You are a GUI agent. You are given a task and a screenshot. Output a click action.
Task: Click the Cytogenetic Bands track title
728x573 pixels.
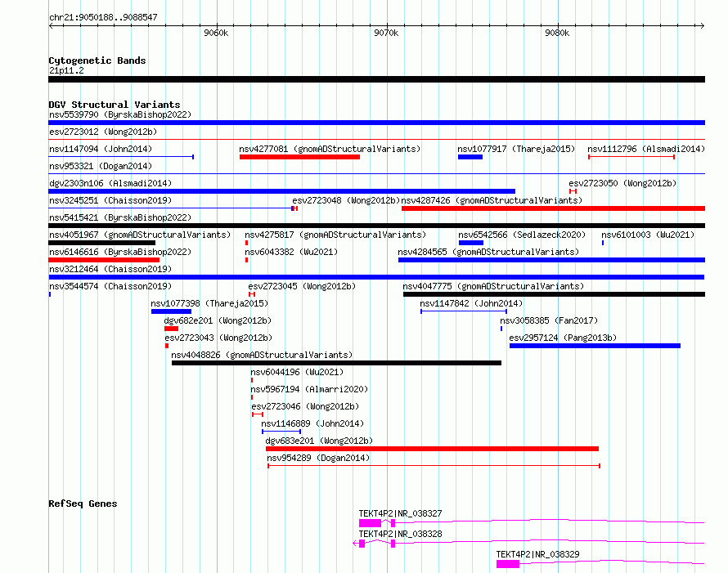coord(97,60)
